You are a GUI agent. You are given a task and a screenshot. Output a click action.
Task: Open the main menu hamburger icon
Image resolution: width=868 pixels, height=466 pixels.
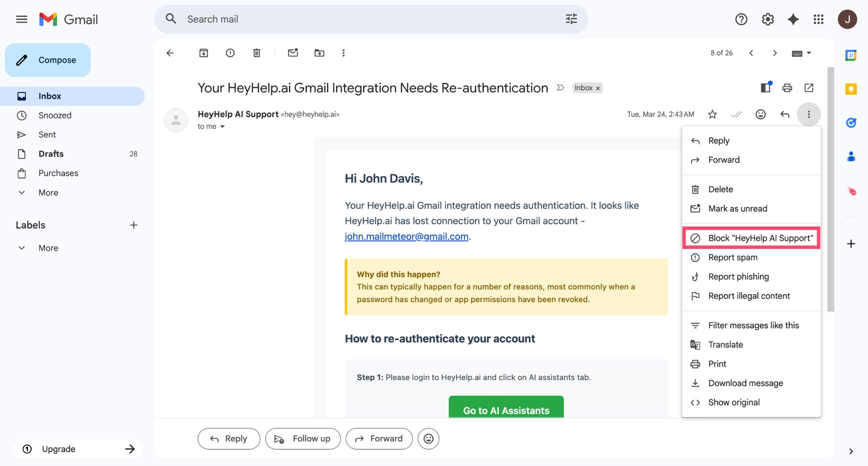click(x=21, y=19)
